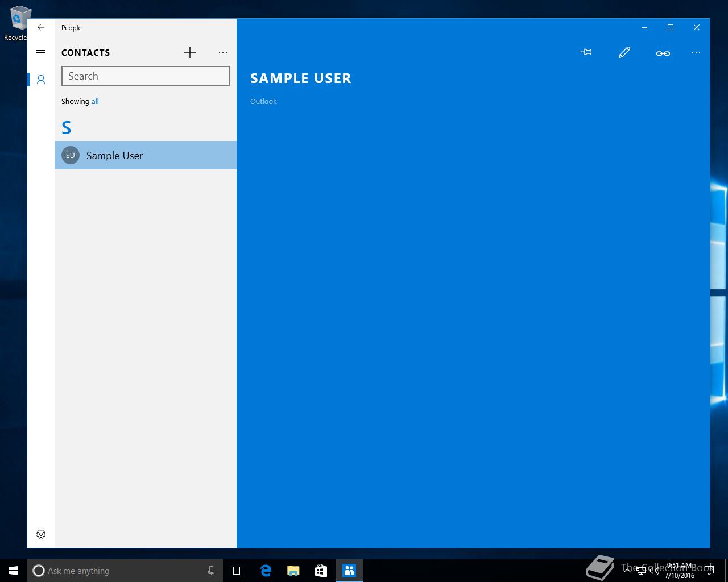Go back using the back arrow

point(41,27)
